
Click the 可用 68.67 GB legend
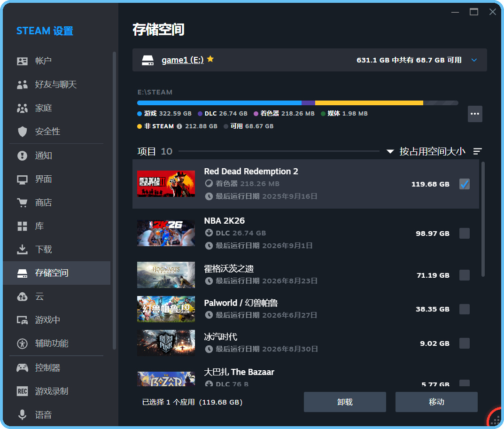[249, 126]
